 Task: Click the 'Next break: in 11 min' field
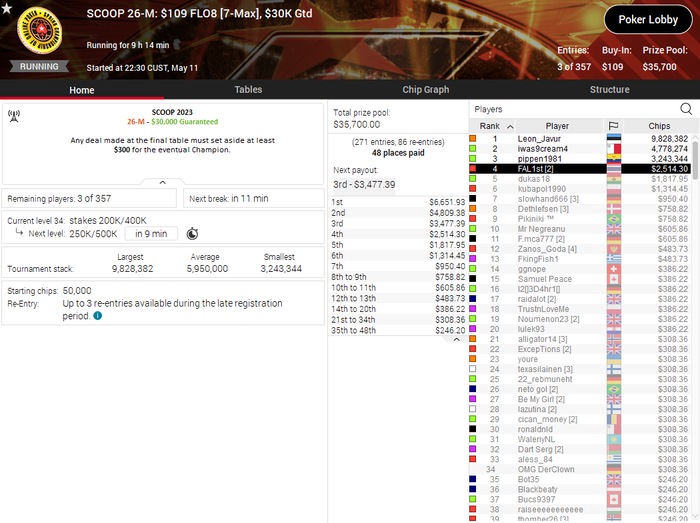pos(254,199)
